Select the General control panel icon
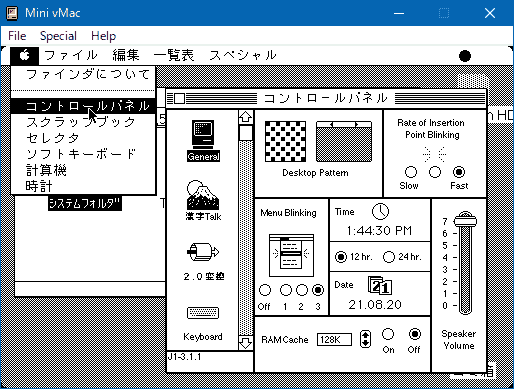The width and height of the screenshot is (514, 389). [x=203, y=141]
